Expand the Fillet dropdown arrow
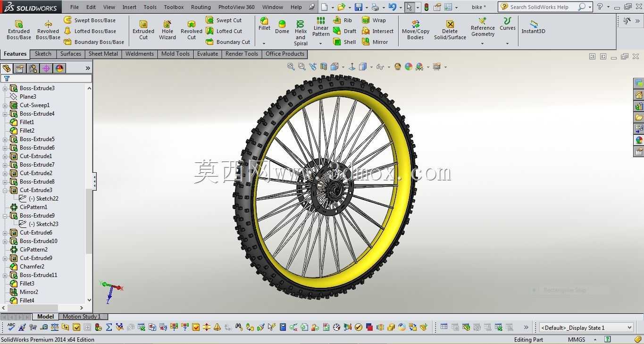The height and width of the screenshot is (344, 644). click(264, 43)
